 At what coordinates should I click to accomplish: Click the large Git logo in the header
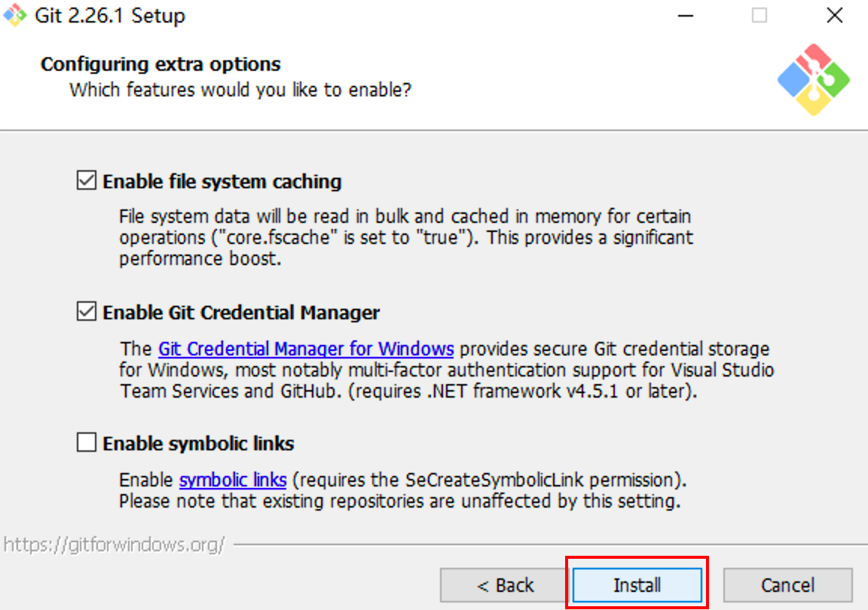tap(814, 80)
